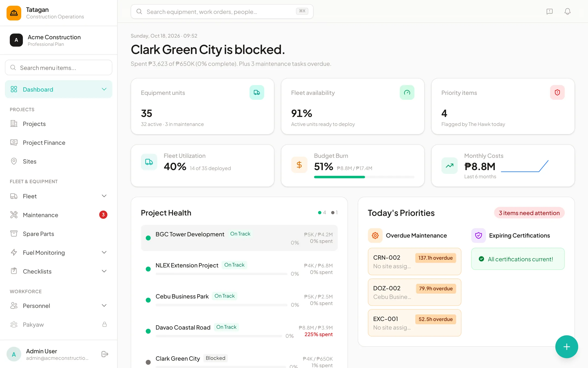The height and width of the screenshot is (368, 588).
Task: Expand the Fuel Monitoring submenu chevron
Action: [x=104, y=252]
